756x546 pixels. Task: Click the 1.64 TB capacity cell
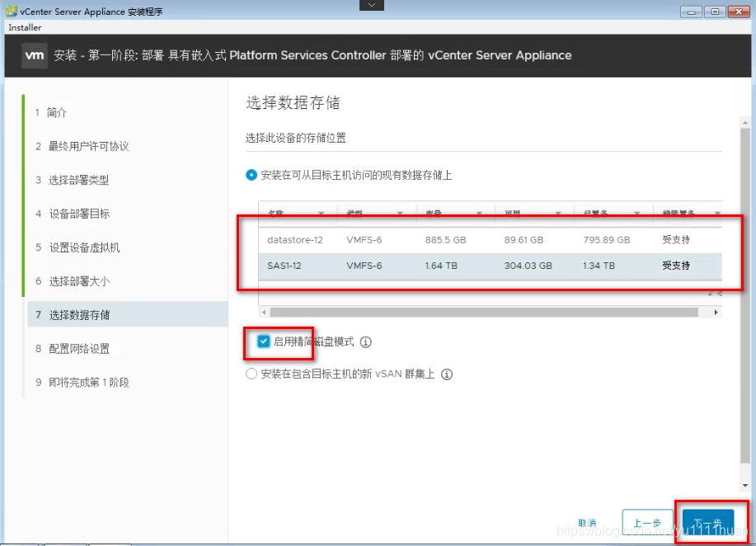coord(441,266)
